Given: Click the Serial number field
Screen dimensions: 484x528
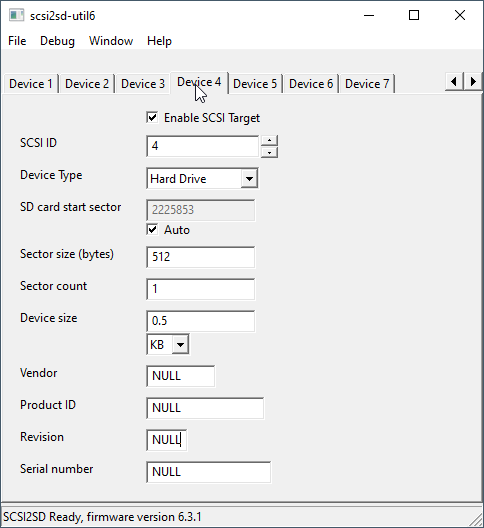Looking at the screenshot, I should [208, 472].
